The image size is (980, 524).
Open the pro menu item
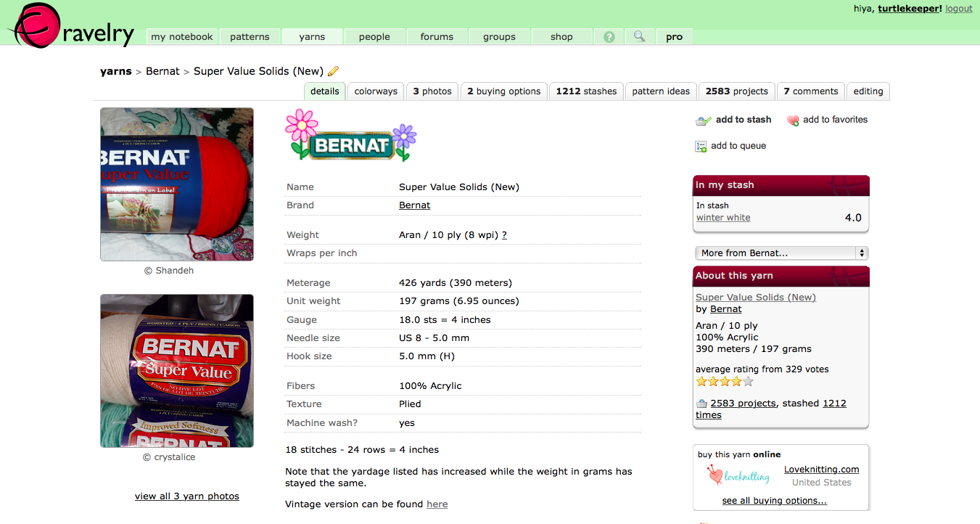675,36
